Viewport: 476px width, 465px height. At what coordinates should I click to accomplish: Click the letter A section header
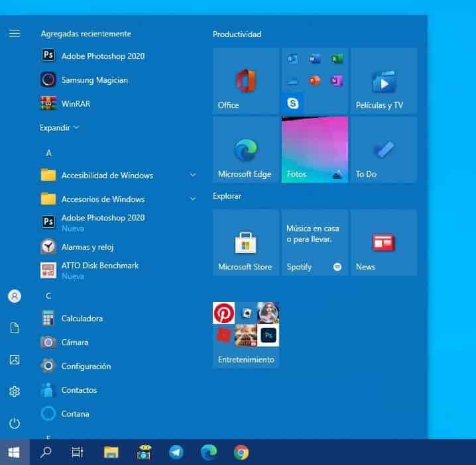pyautogui.click(x=48, y=153)
